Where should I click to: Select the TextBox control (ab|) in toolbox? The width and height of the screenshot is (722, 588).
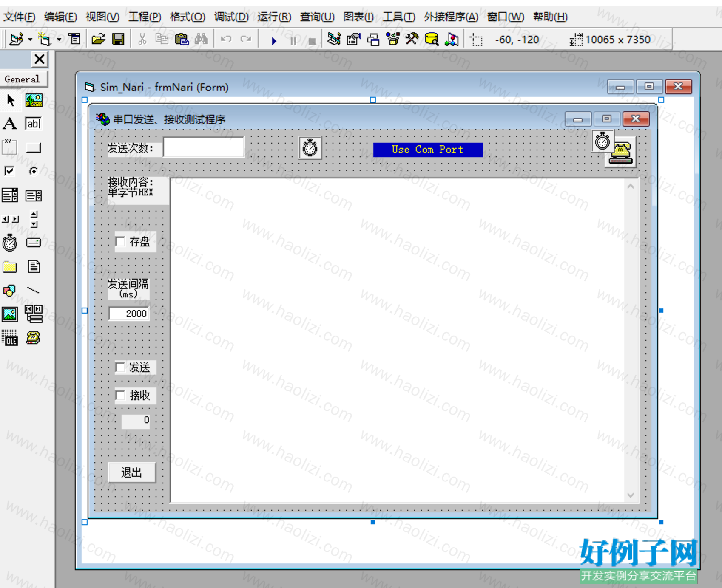coord(33,124)
